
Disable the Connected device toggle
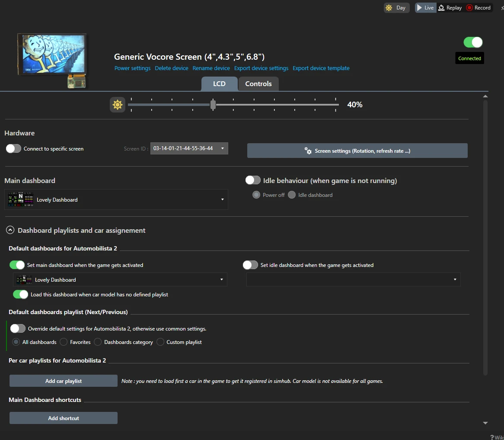tap(472, 42)
